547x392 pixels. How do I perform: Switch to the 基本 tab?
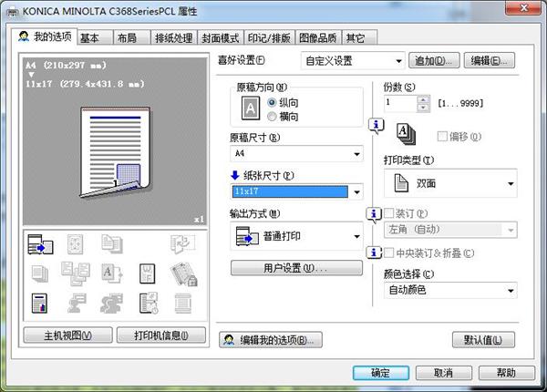pyautogui.click(x=95, y=37)
